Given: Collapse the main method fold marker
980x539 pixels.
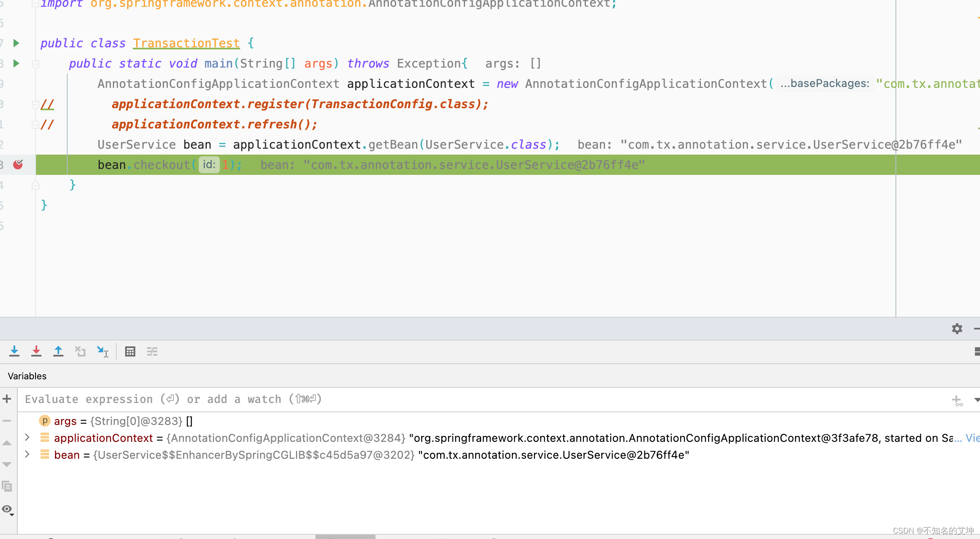Looking at the screenshot, I should 36,64.
